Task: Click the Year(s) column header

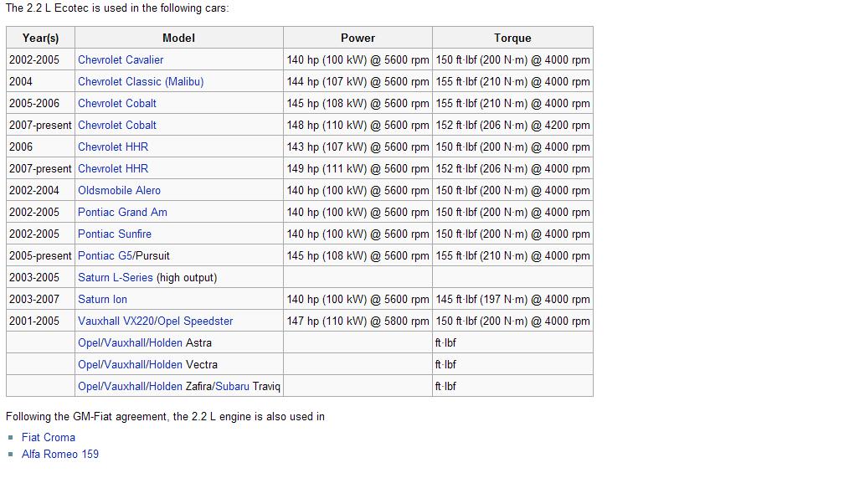Action: (x=40, y=38)
